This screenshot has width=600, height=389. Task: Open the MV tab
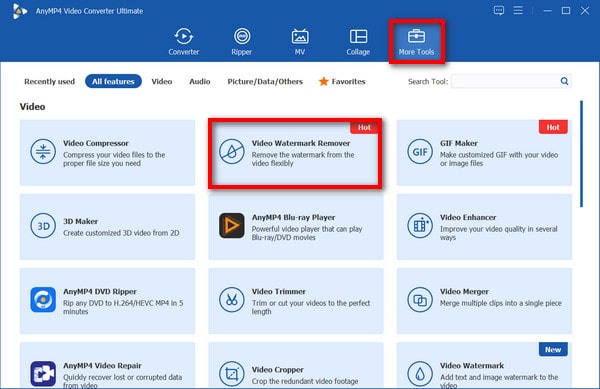pos(300,42)
